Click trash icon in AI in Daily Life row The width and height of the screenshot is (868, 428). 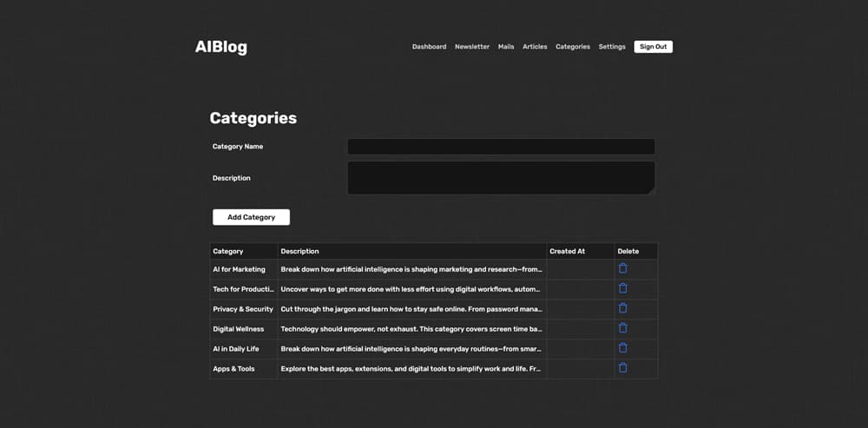622,348
